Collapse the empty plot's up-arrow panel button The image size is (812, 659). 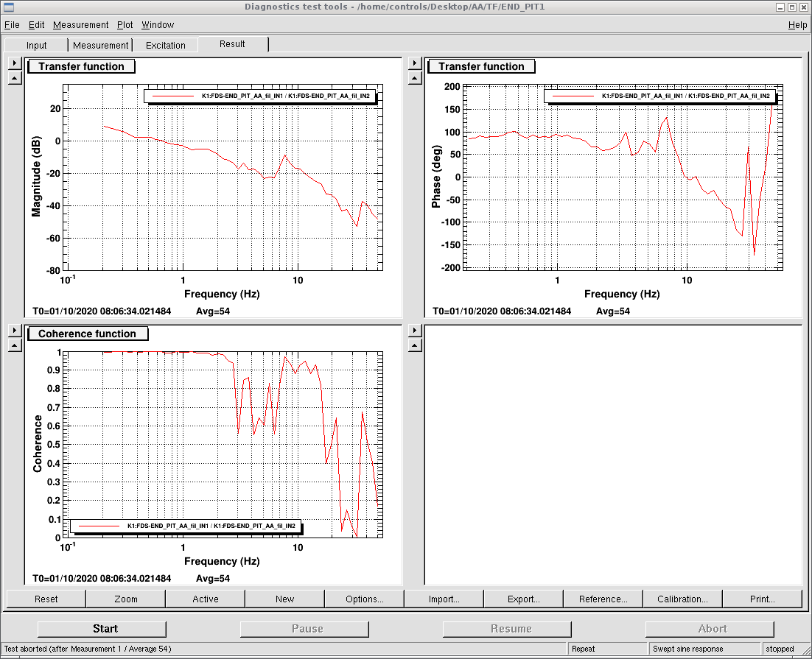pyautogui.click(x=415, y=345)
